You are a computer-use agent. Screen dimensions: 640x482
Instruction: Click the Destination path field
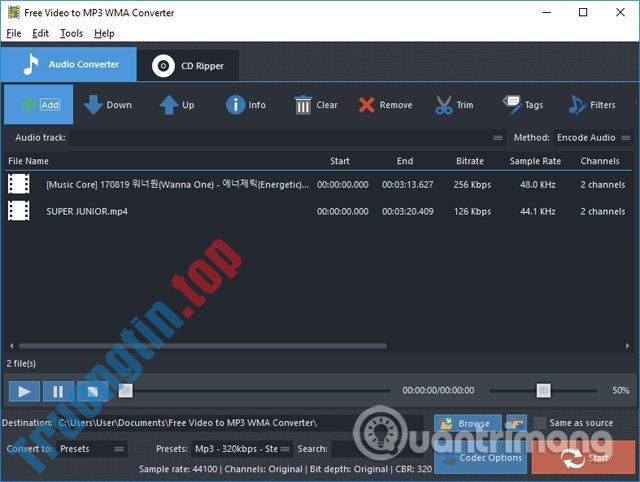click(240, 423)
